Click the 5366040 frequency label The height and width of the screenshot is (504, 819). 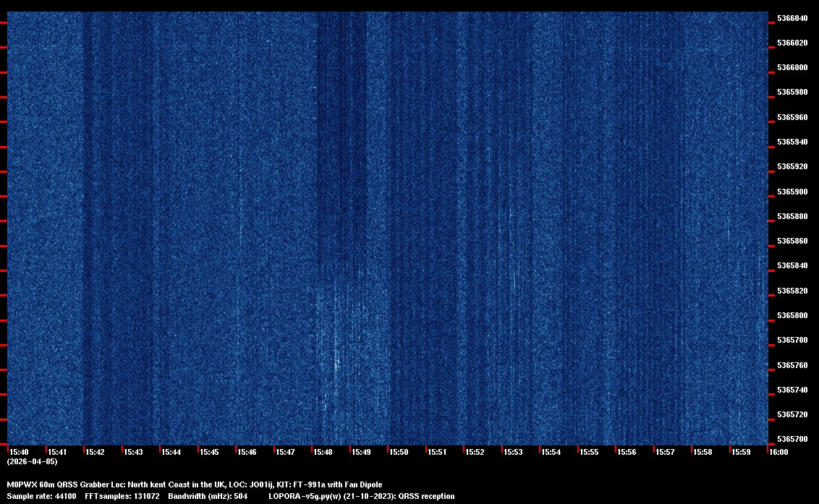[792, 18]
